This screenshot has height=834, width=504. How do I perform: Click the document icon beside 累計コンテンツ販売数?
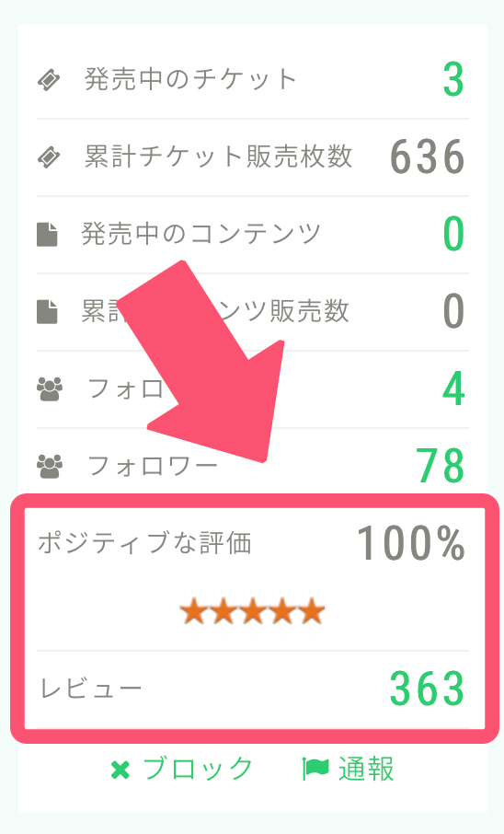[x=47, y=312]
